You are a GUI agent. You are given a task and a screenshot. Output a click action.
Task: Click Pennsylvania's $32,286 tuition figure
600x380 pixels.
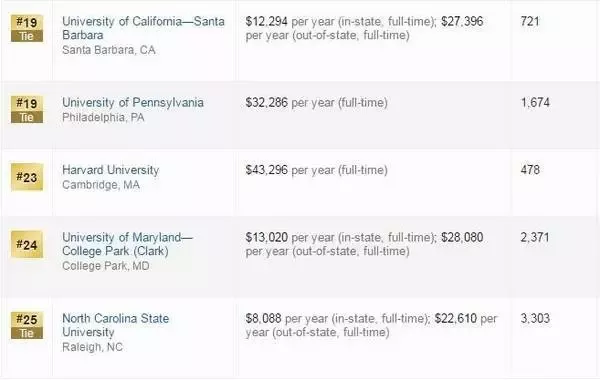tap(266, 103)
